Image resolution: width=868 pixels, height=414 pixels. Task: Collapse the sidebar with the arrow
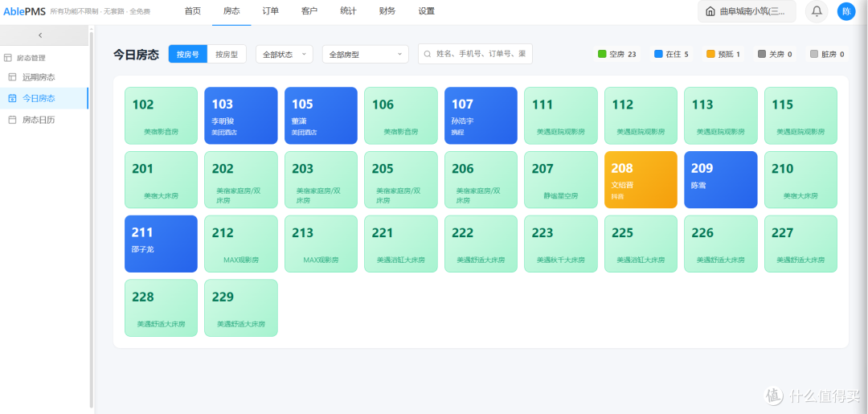40,35
